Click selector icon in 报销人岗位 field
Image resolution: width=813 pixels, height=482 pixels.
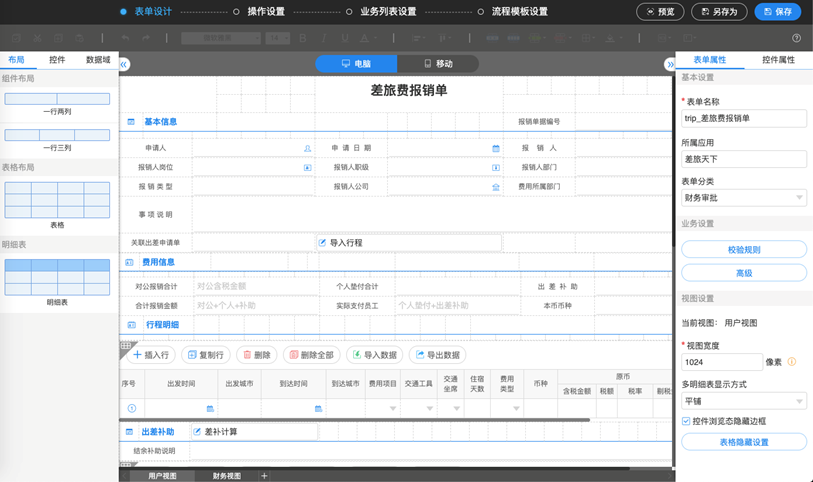tap(307, 167)
